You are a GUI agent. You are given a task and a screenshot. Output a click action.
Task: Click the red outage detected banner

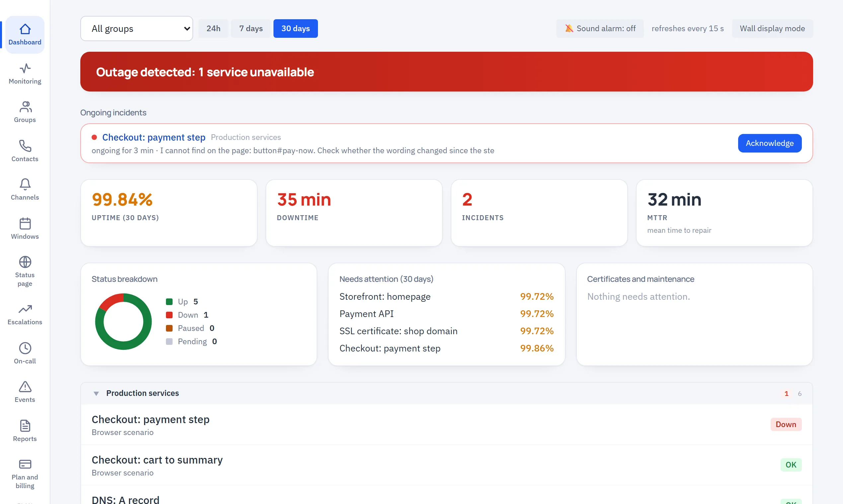click(446, 72)
